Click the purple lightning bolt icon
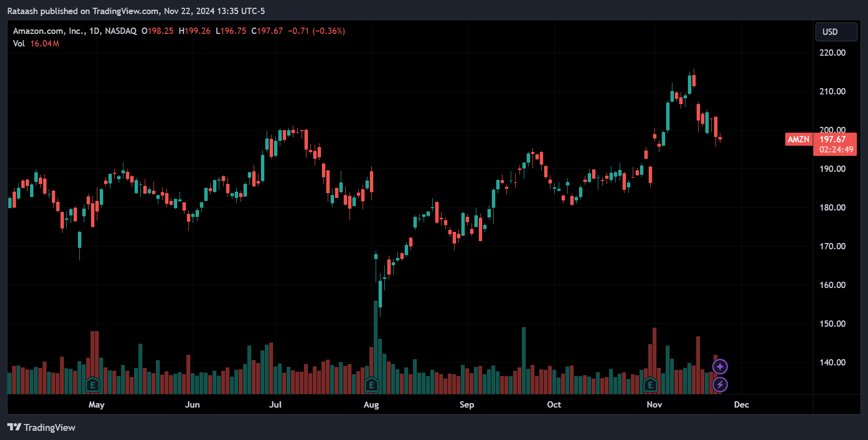This screenshot has width=868, height=440. point(720,385)
